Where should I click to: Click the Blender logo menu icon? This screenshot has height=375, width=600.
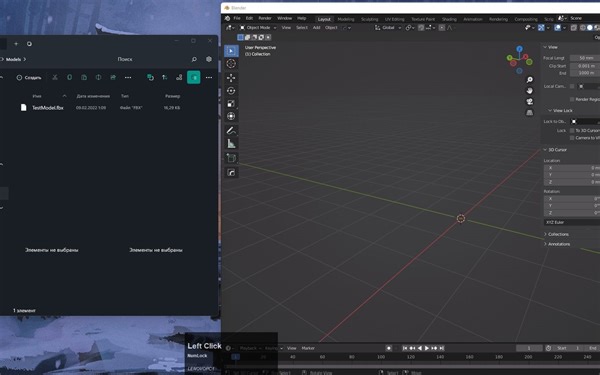tap(227, 18)
